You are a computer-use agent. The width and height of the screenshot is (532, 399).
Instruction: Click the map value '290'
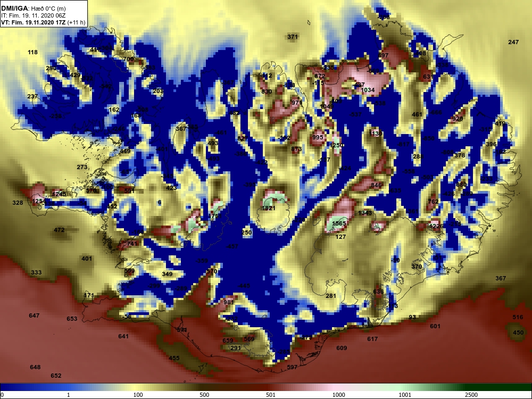pos(51,68)
